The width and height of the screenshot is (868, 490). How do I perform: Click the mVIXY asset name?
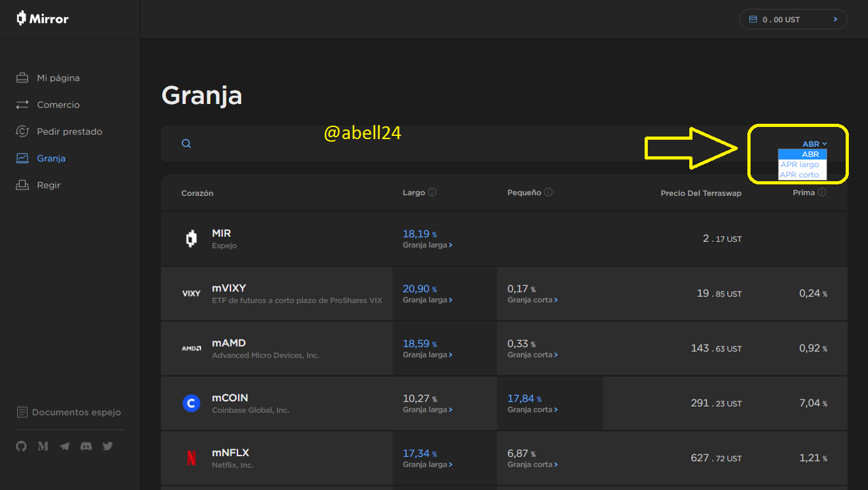pyautogui.click(x=229, y=288)
